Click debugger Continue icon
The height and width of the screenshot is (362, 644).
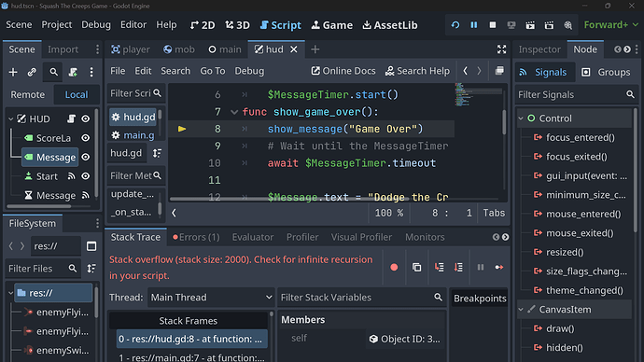pos(499,268)
